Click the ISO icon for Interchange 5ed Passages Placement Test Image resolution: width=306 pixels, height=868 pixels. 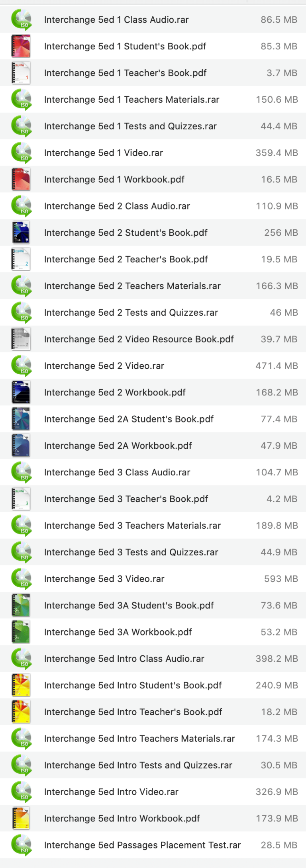[x=21, y=845]
